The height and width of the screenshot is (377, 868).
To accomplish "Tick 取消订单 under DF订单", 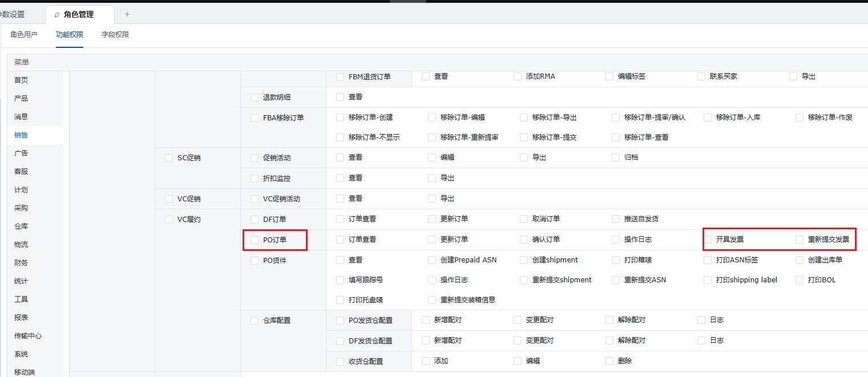I will pos(524,219).
